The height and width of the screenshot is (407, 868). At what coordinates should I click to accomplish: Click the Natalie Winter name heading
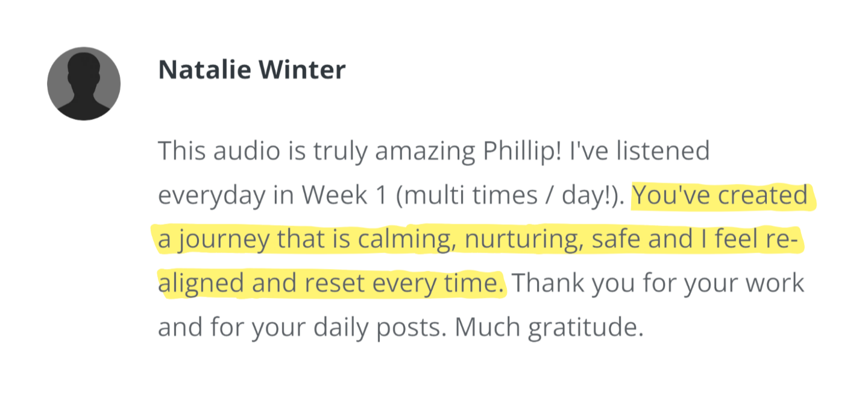(251, 70)
